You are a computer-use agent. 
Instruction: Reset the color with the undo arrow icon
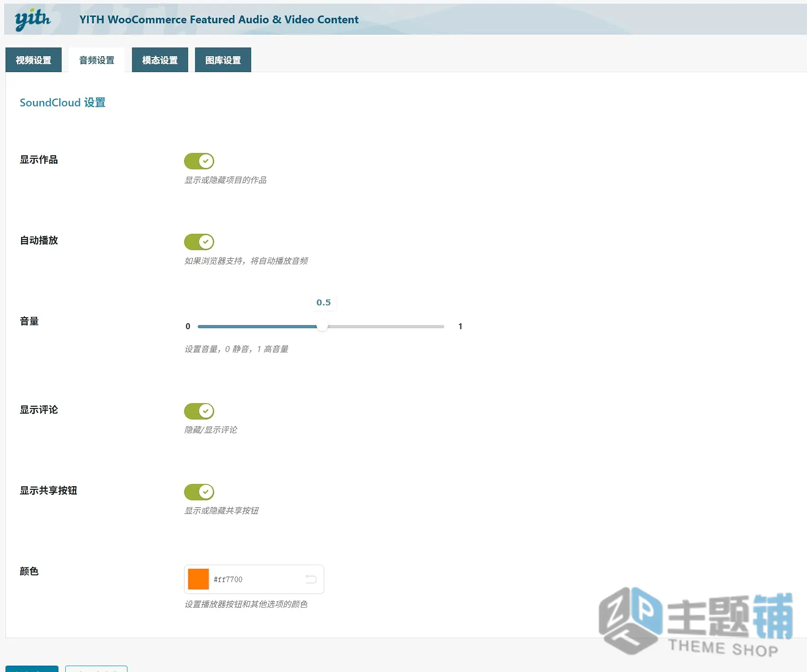[311, 579]
